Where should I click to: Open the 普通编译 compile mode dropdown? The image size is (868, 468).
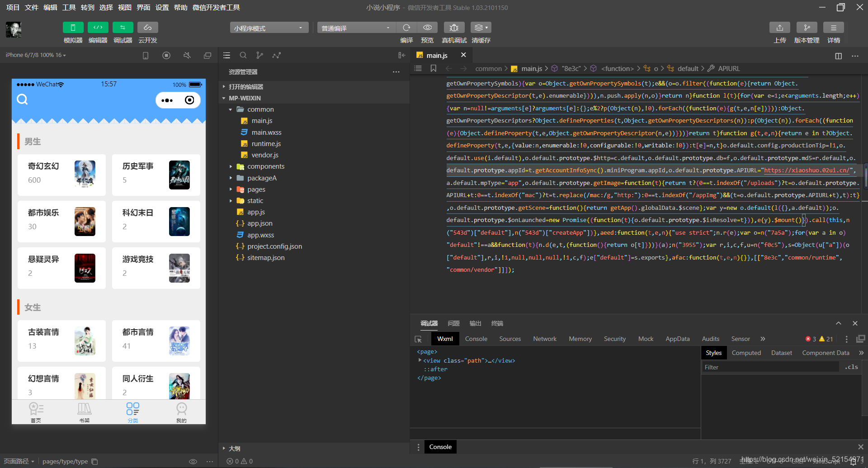[x=356, y=28]
